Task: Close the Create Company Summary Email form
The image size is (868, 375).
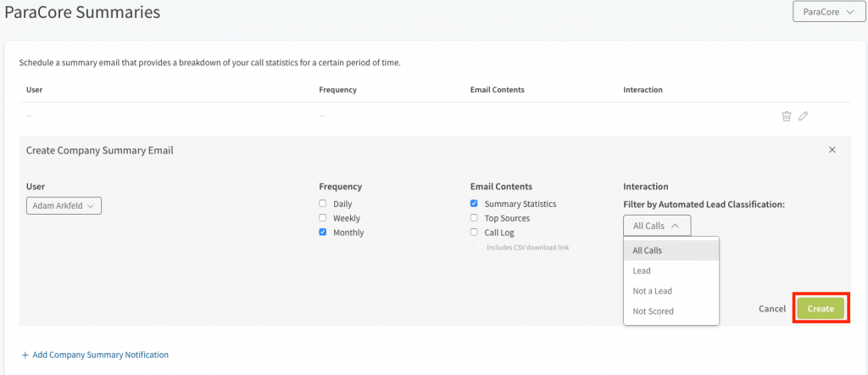Action: point(832,150)
